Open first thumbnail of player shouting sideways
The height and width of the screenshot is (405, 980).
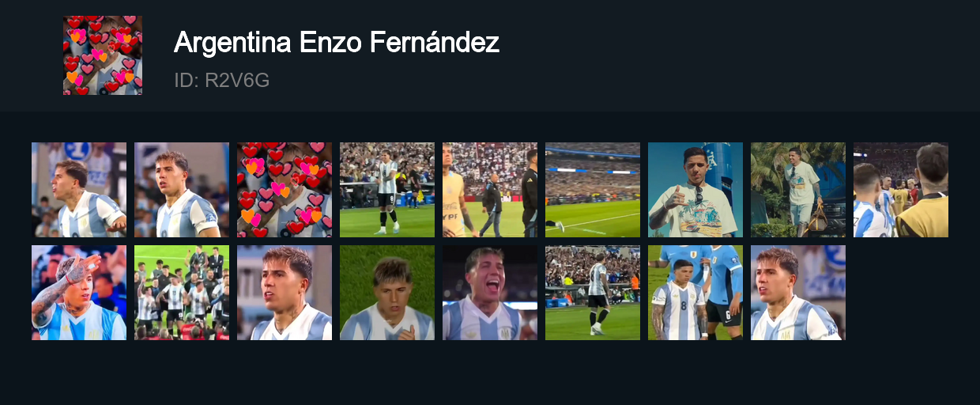79,190
